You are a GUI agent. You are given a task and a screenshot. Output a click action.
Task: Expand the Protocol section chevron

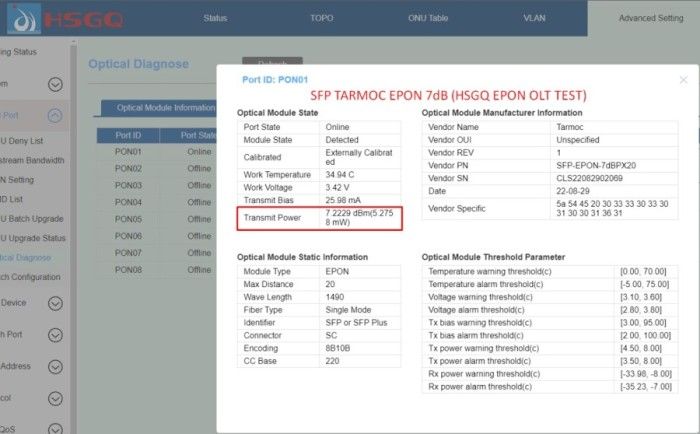point(56,397)
